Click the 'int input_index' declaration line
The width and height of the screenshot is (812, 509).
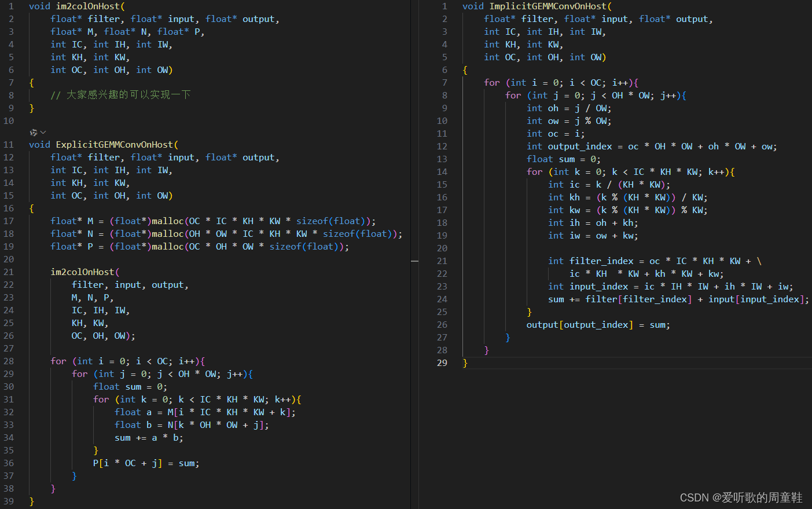click(x=671, y=287)
